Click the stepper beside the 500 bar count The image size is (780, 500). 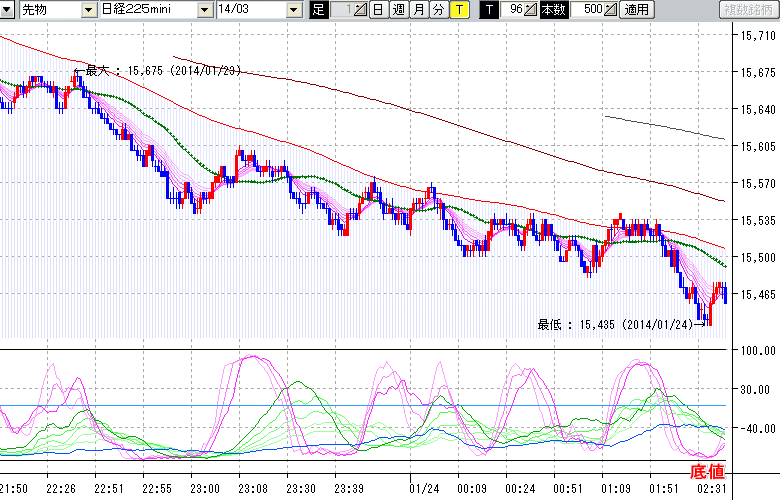click(612, 10)
